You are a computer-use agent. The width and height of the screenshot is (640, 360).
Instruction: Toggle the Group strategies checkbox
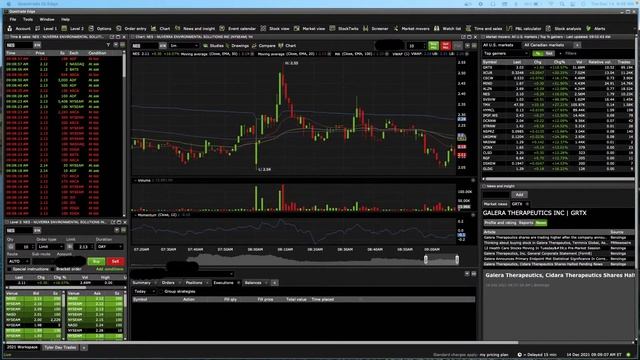point(161,291)
